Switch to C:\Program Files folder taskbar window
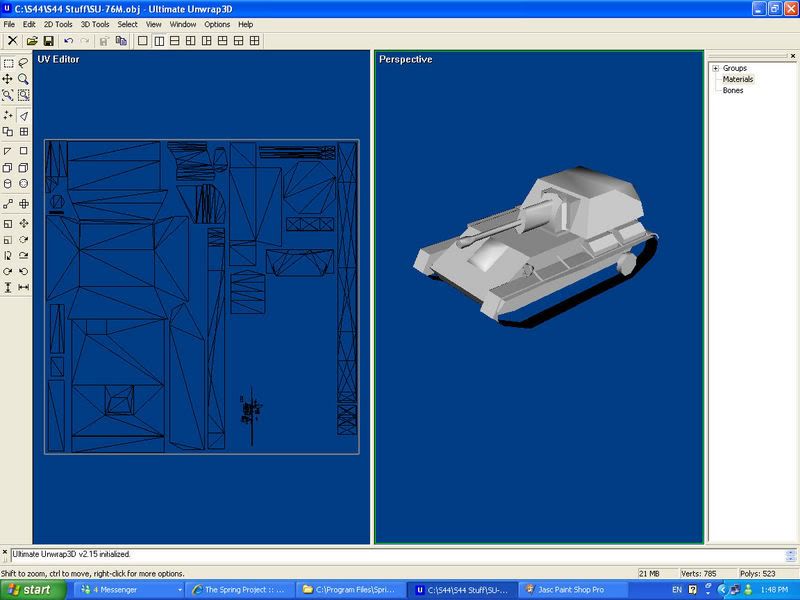The width and height of the screenshot is (800, 600). [x=351, y=590]
